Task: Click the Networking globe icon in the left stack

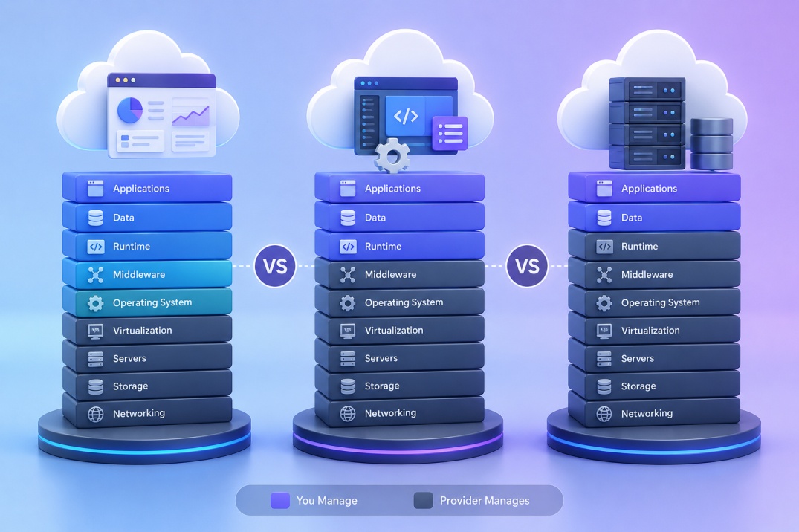Action: click(95, 414)
